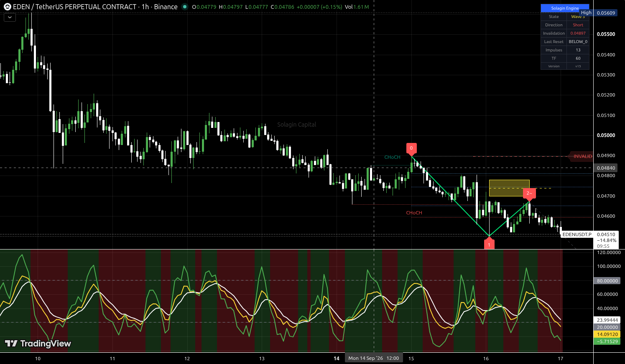This screenshot has width=625, height=364.
Task: Click the 80.00000 level label
Action: 607,281
